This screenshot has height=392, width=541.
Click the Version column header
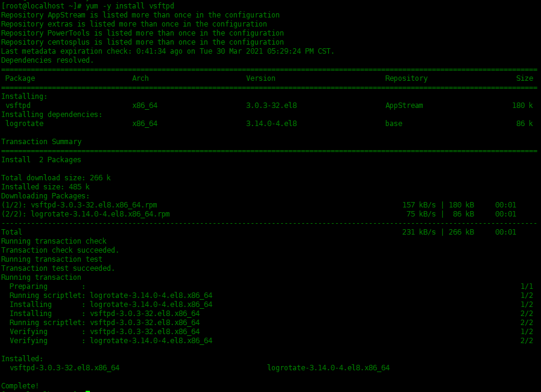[261, 78]
